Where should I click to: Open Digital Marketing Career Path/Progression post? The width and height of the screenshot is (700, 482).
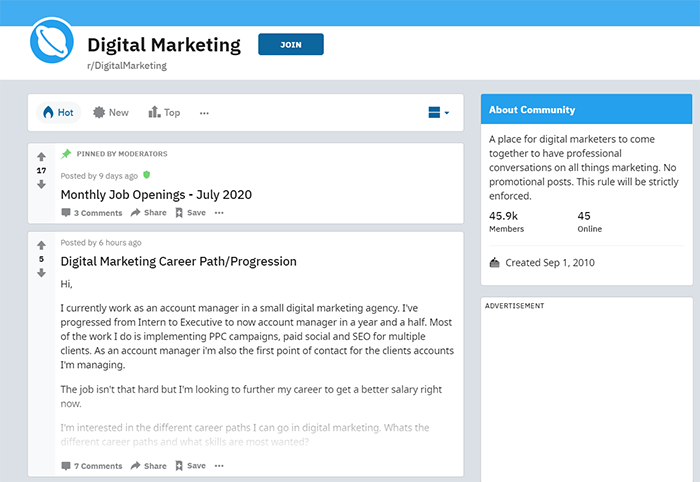pyautogui.click(x=179, y=262)
